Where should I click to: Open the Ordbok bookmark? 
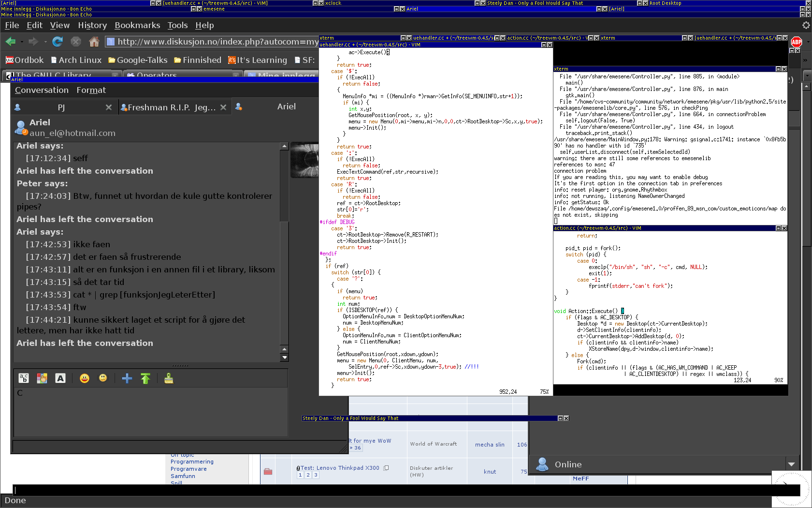click(24, 60)
